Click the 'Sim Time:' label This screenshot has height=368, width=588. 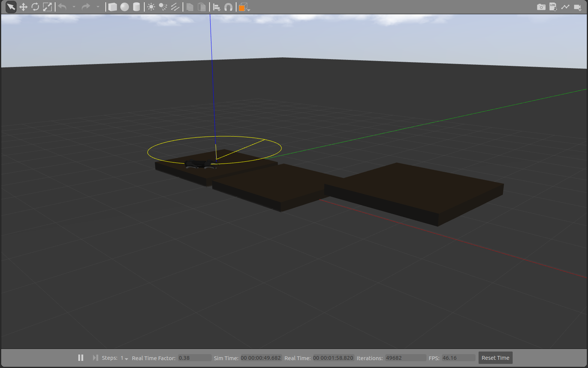226,358
